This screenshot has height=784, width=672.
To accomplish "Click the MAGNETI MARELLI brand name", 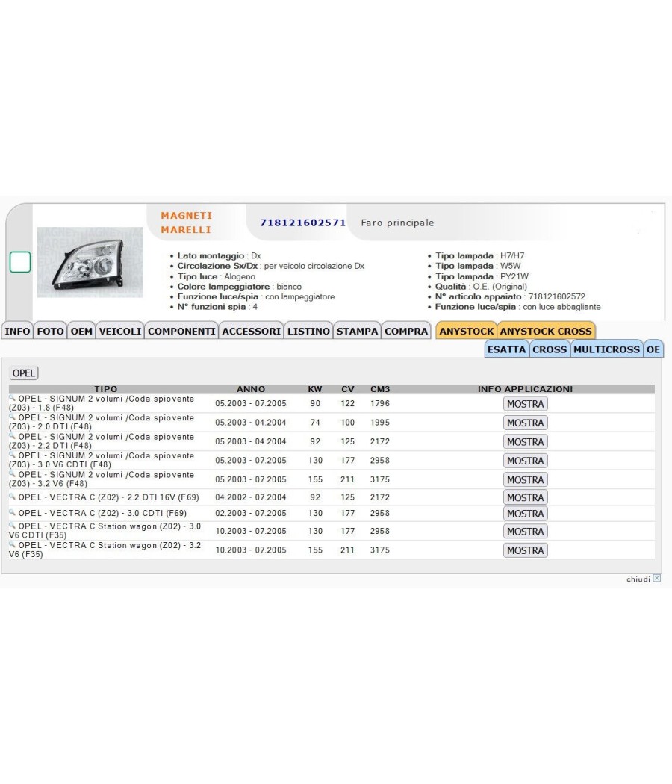I will [x=187, y=223].
